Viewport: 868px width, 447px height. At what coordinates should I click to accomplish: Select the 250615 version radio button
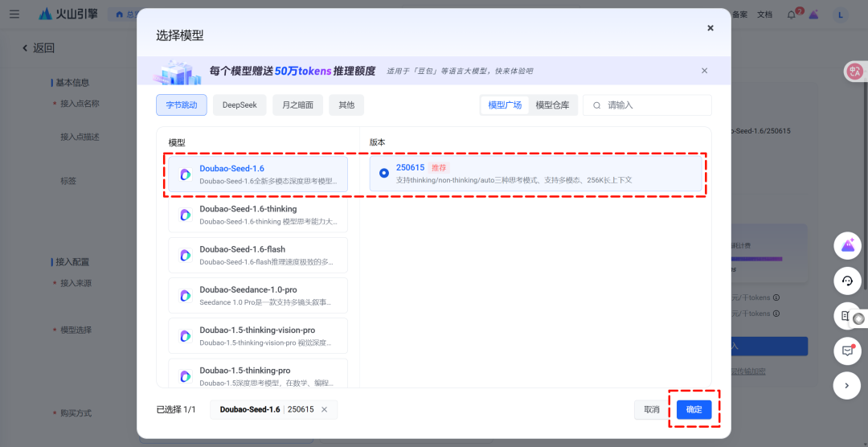384,174
